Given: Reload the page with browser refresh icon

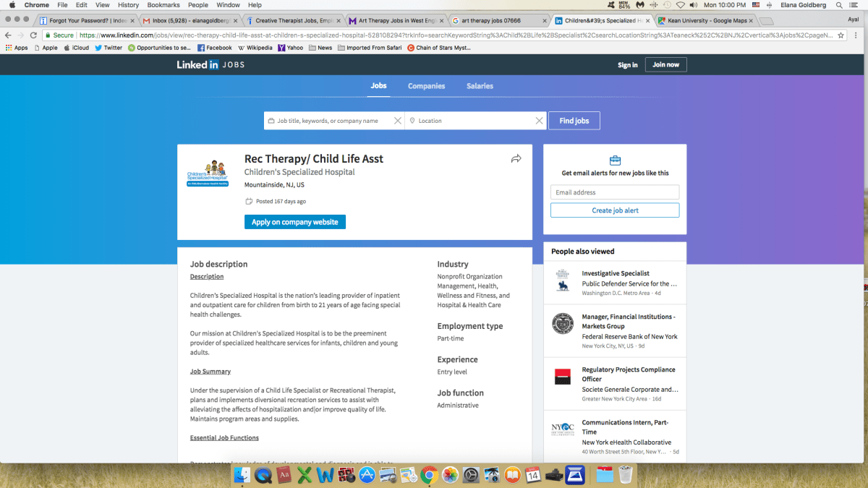Looking at the screenshot, I should pyautogui.click(x=33, y=35).
